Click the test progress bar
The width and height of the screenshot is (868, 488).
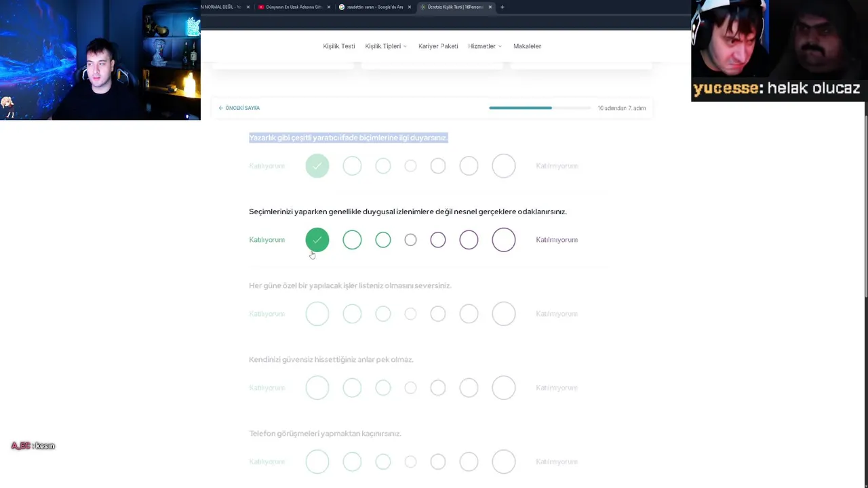point(540,108)
